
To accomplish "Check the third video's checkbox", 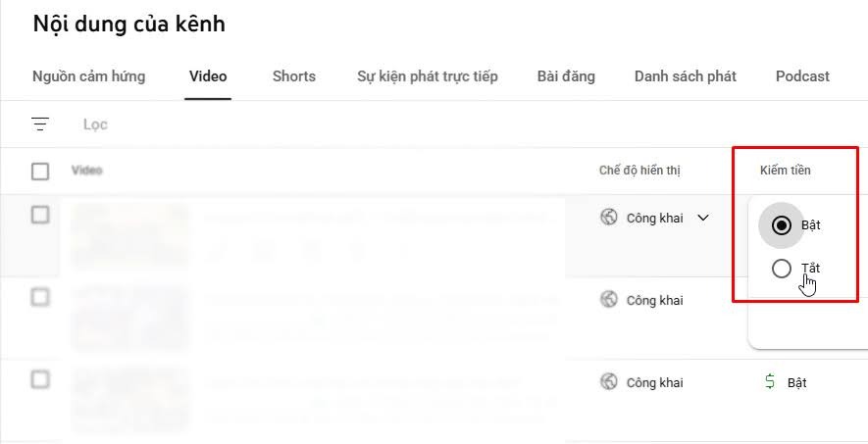I will 40,378.
